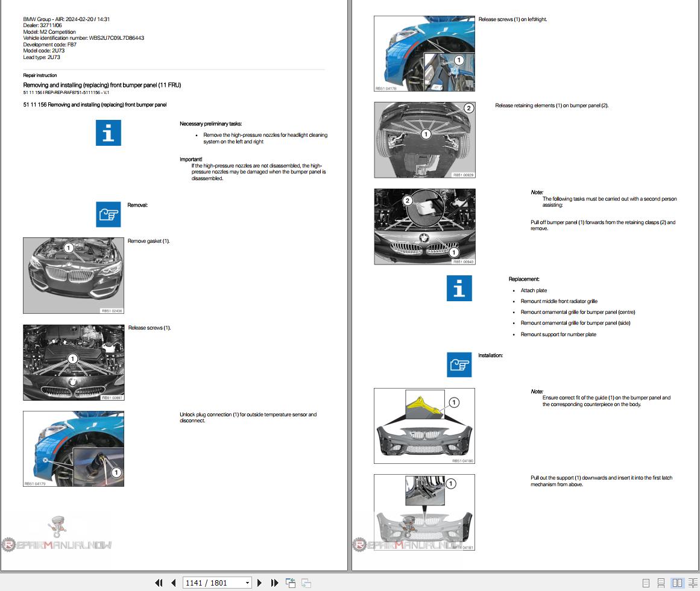This screenshot has height=591, width=700.
Task: Go to the next page
Action: [x=259, y=583]
